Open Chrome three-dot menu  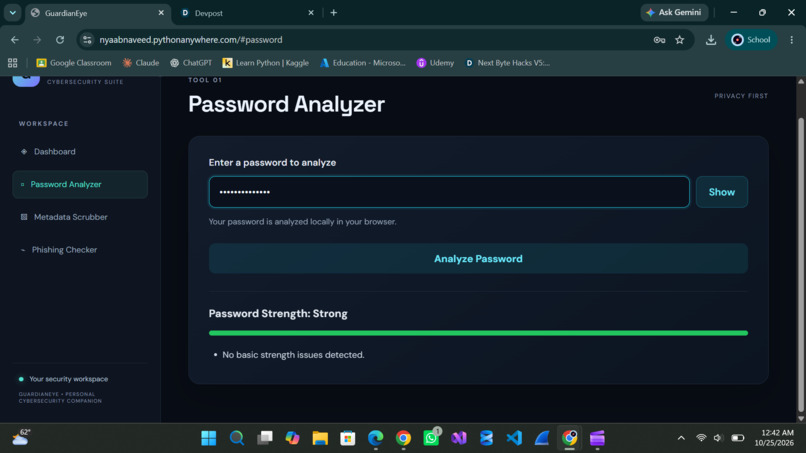click(x=792, y=40)
